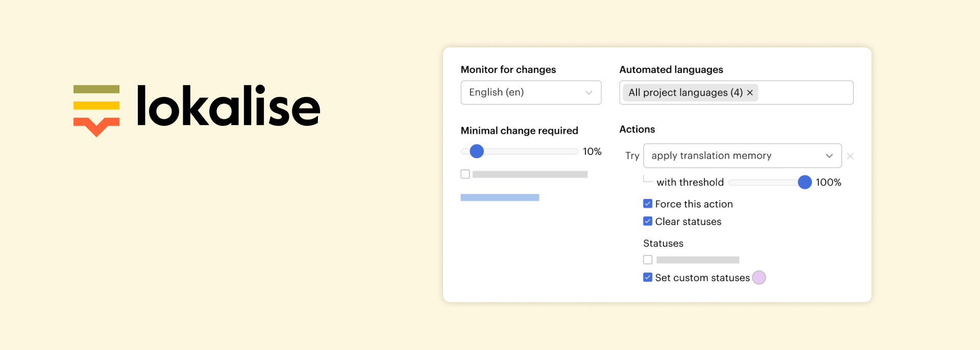The width and height of the screenshot is (980, 350).
Task: Click the threshold slider handle at 100%
Action: (804, 182)
